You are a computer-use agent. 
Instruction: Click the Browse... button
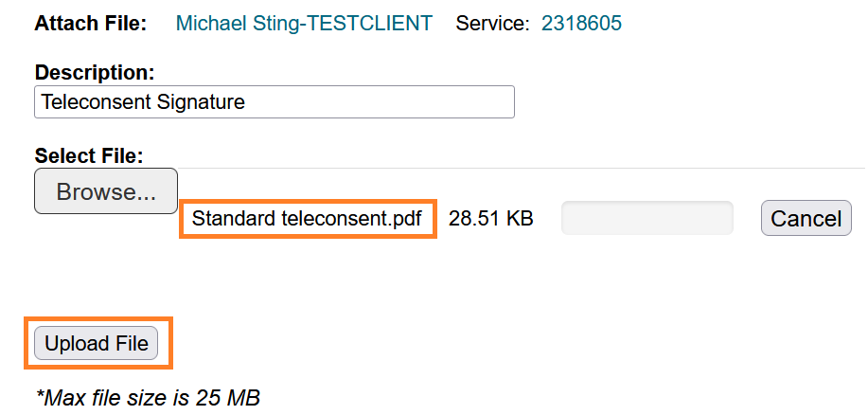(106, 191)
